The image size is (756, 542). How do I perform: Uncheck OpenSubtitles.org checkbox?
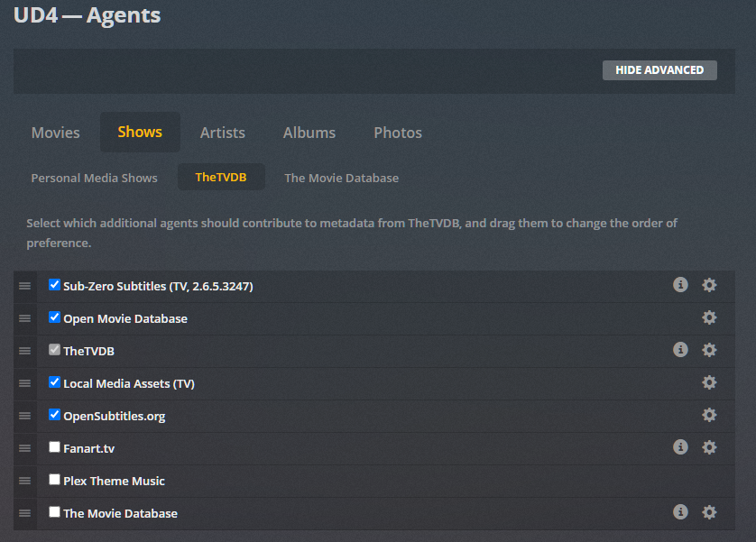coord(54,414)
